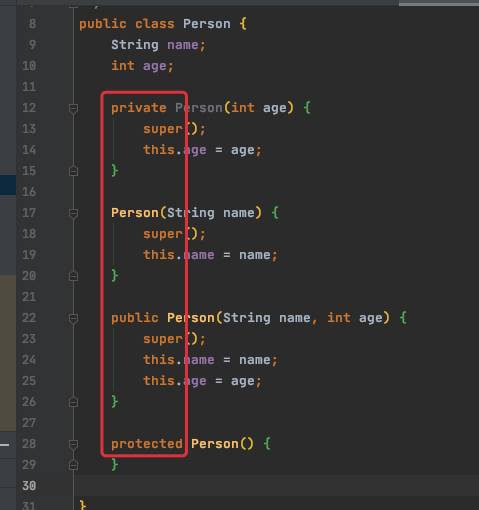Place cursor on 'int age;' field
479x510 pixels.
[142, 66]
